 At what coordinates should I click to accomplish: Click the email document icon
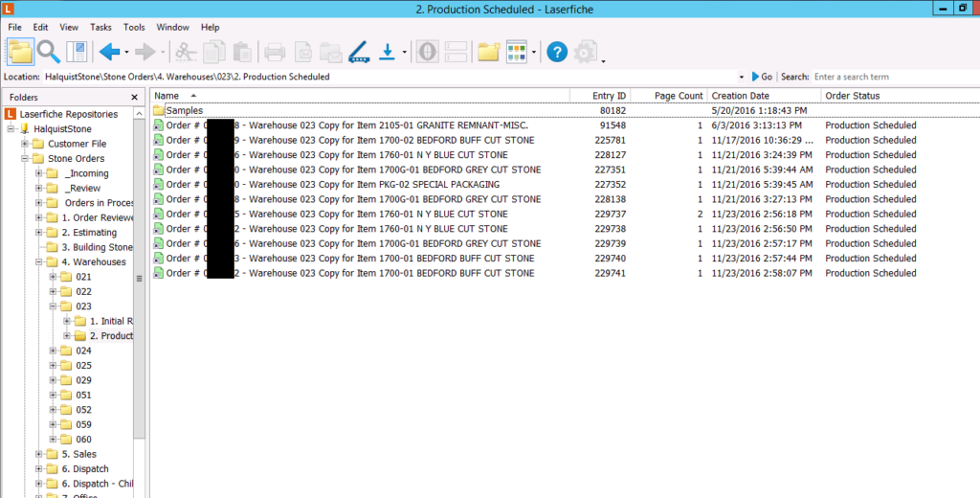click(x=303, y=52)
